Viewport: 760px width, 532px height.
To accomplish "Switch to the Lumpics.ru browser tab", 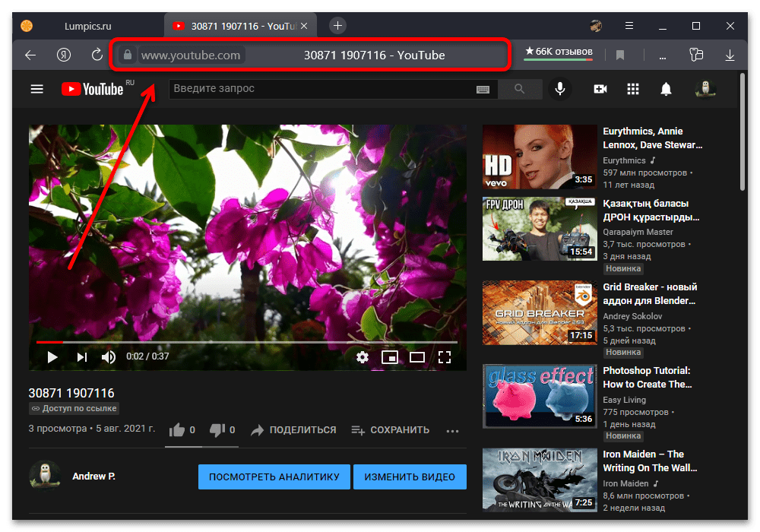I will point(84,26).
